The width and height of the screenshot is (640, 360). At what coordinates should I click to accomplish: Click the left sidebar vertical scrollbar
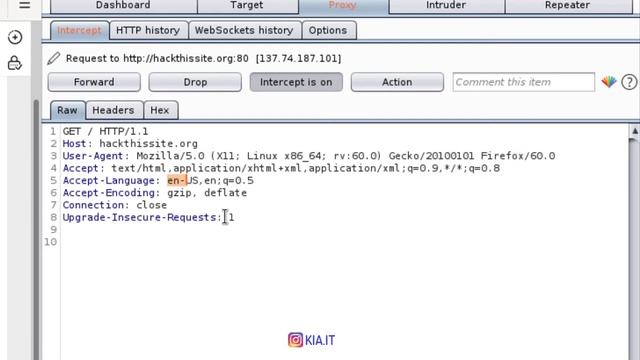click(x=36, y=229)
